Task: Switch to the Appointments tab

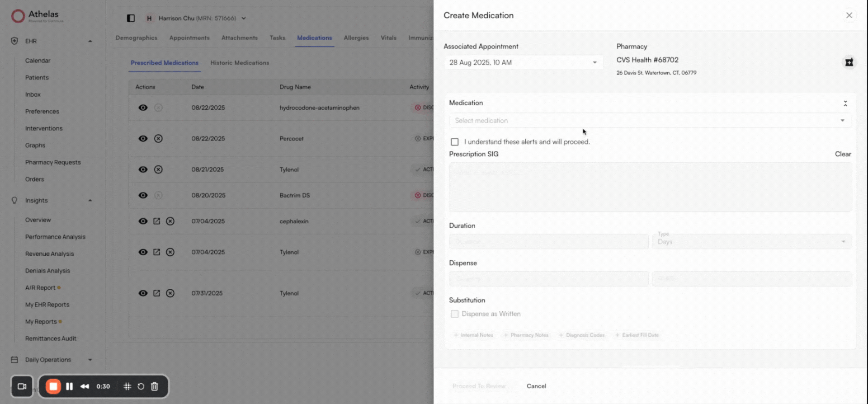Action: click(189, 38)
